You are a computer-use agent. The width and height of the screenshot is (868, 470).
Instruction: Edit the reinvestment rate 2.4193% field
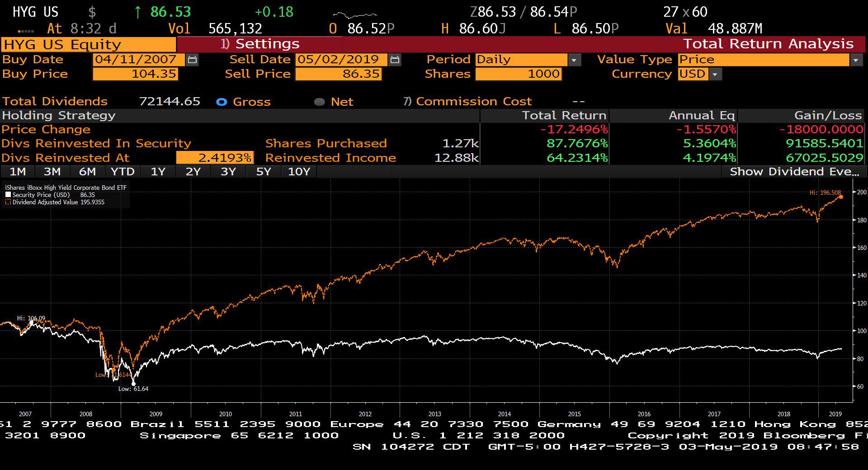pos(215,158)
